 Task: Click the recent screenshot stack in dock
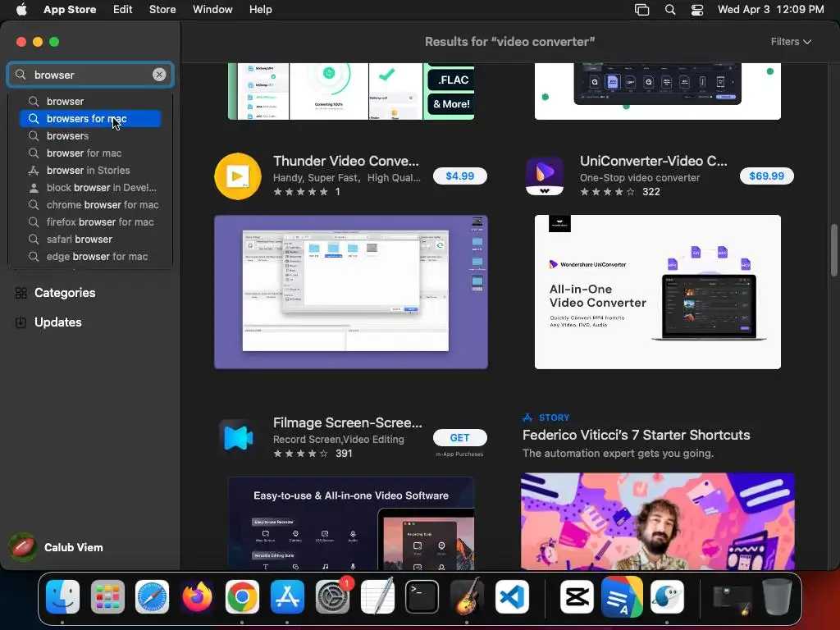click(731, 599)
